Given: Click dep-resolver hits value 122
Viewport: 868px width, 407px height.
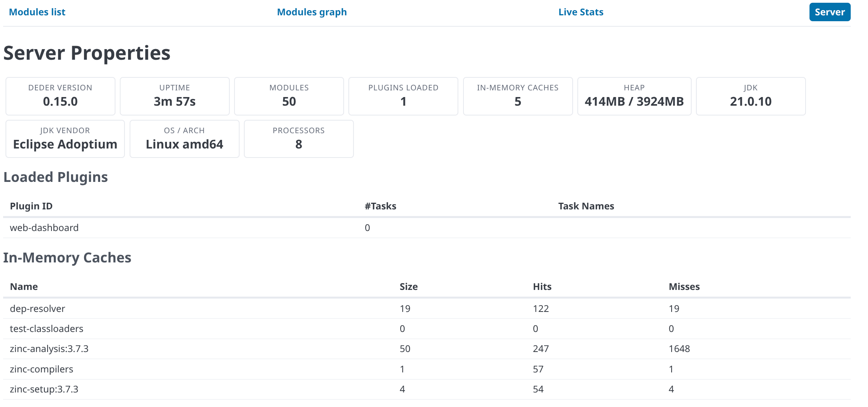Looking at the screenshot, I should click(541, 309).
